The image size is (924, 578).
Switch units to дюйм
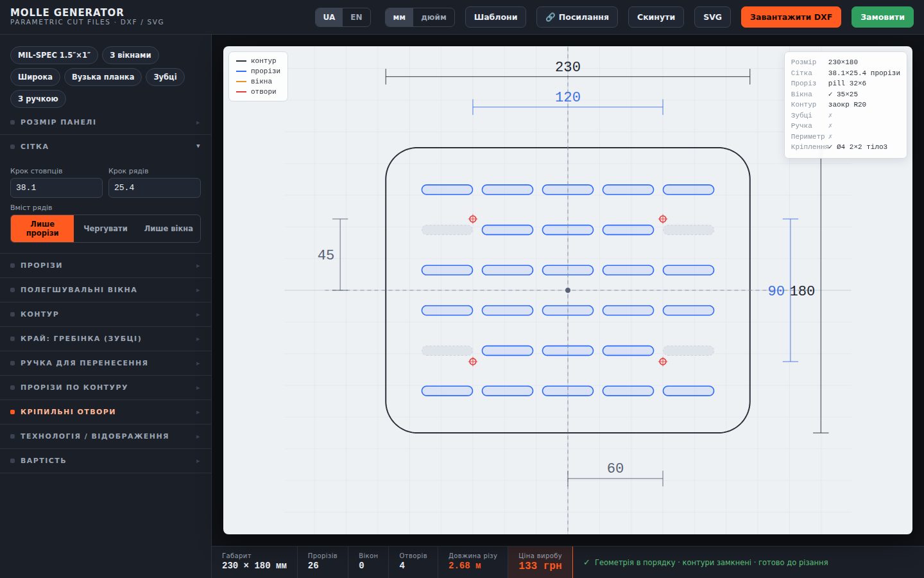tap(434, 17)
